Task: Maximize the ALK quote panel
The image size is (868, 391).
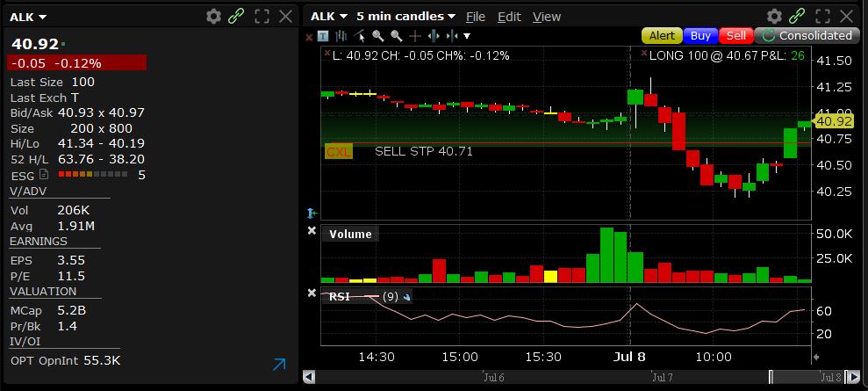Action: [262, 17]
